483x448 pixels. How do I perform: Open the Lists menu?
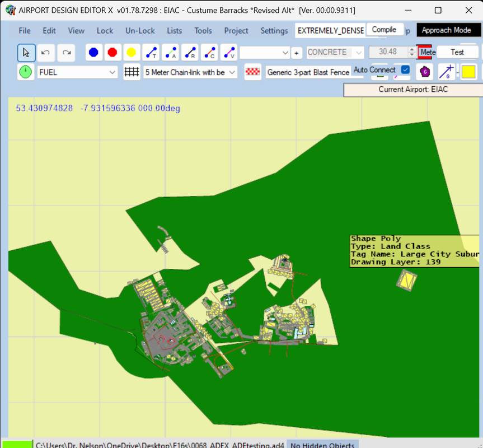175,31
